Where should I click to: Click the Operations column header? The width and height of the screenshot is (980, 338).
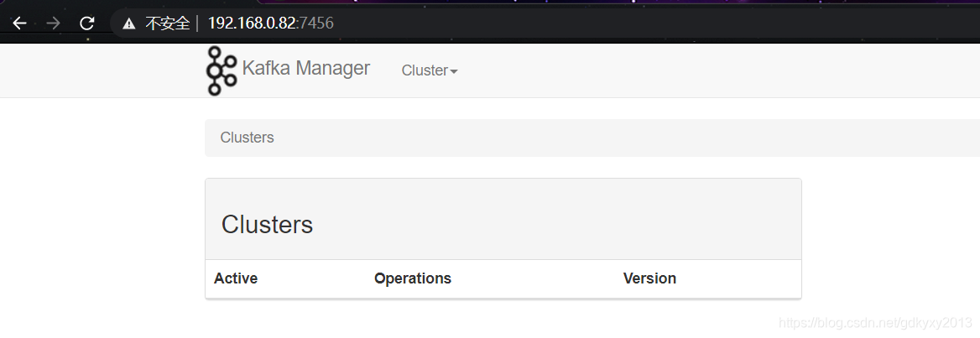point(413,278)
